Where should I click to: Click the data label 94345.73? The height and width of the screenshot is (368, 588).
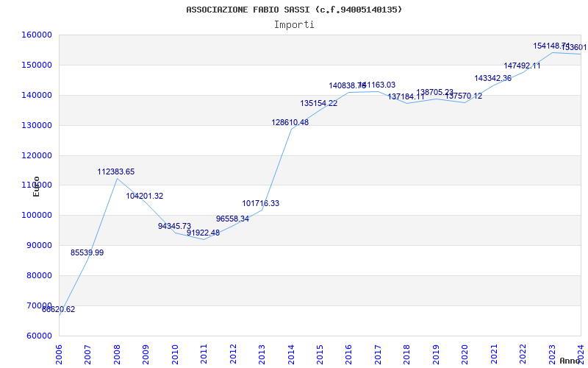174,226
